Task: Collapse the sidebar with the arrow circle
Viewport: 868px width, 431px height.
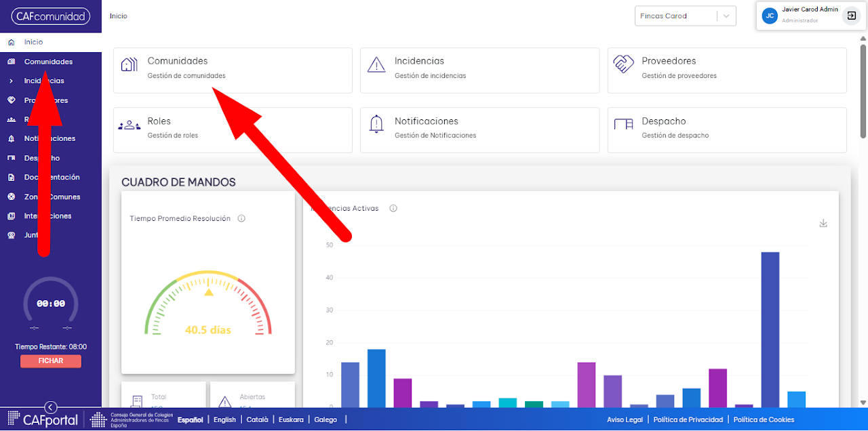Action: coord(51,407)
